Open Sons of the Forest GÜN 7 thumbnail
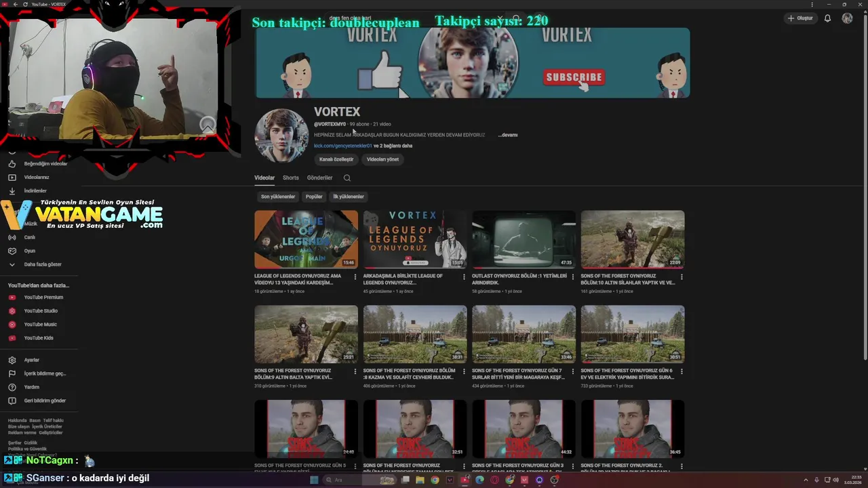The width and height of the screenshot is (868, 488). pos(524,334)
